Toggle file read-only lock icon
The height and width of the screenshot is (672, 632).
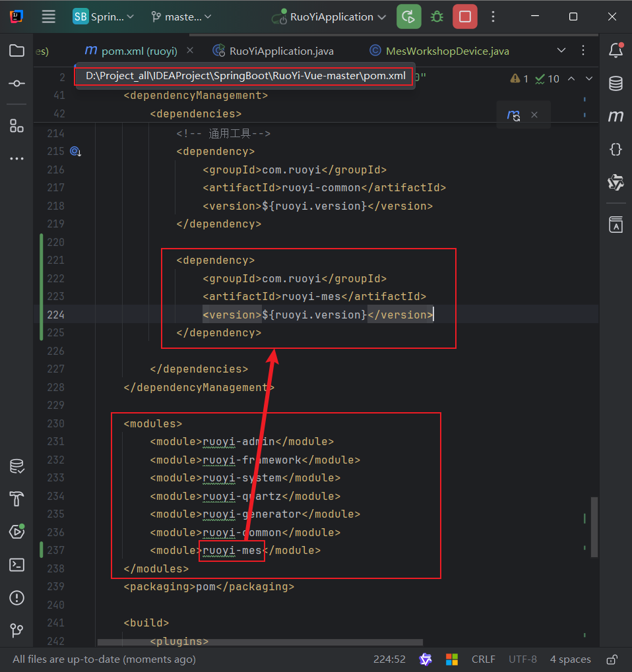(612, 659)
